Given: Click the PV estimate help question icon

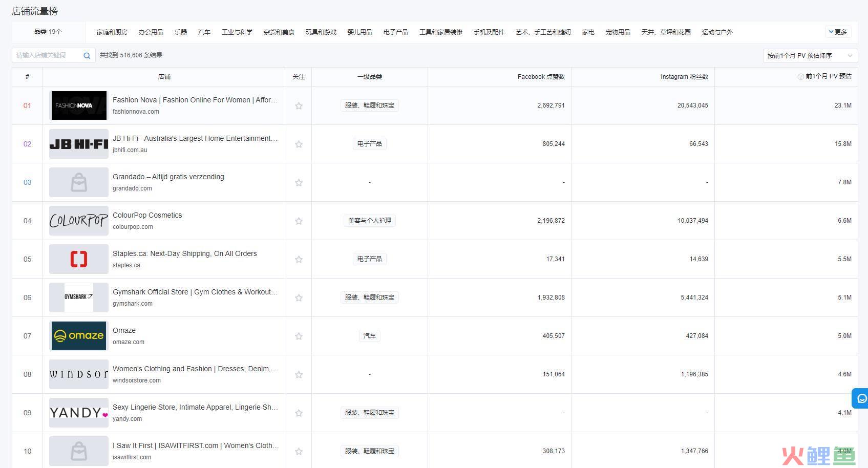Looking at the screenshot, I should pos(800,76).
